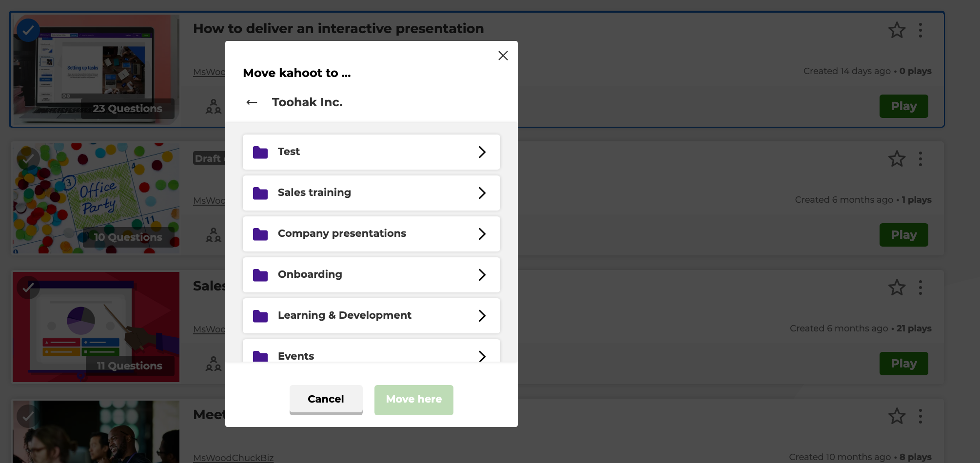Star the Office Party draft kahoot

(897, 159)
